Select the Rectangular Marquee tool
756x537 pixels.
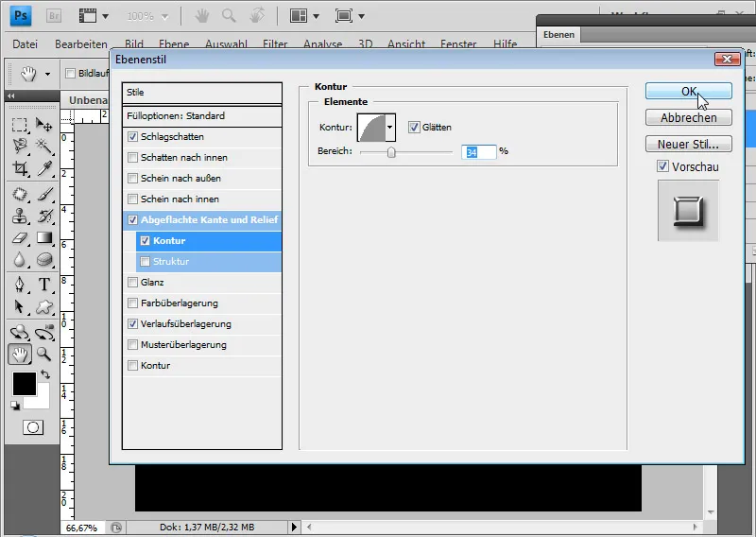coord(19,125)
